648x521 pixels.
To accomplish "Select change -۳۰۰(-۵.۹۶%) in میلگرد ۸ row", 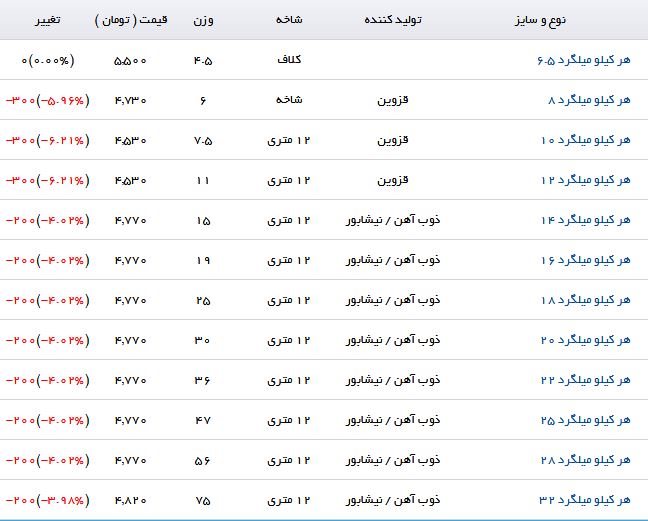I will pyautogui.click(x=48, y=101).
